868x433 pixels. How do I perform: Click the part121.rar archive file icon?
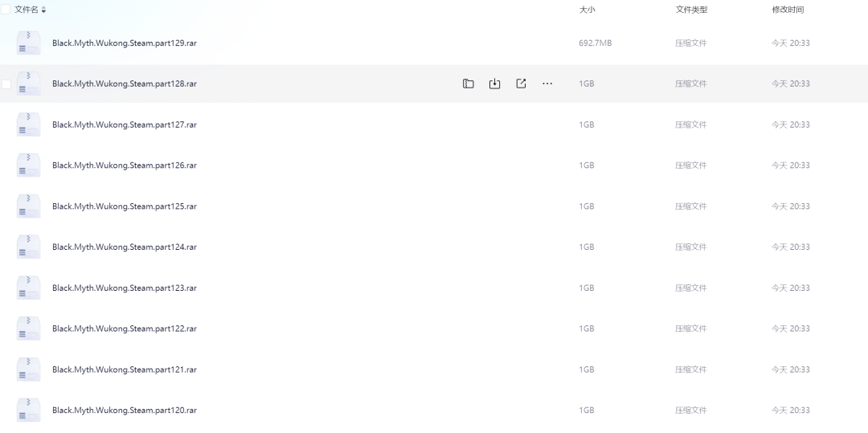click(28, 370)
